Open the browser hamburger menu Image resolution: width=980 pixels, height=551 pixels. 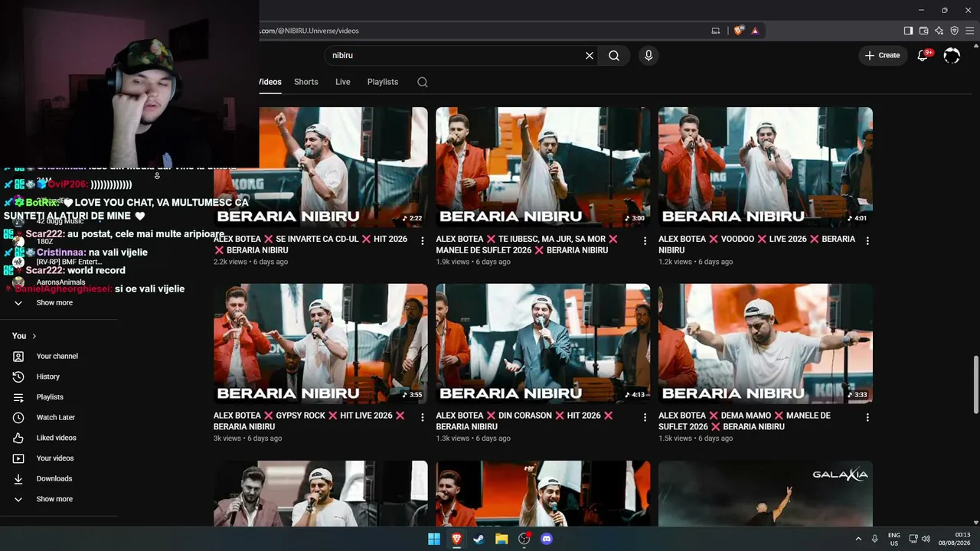tap(969, 31)
